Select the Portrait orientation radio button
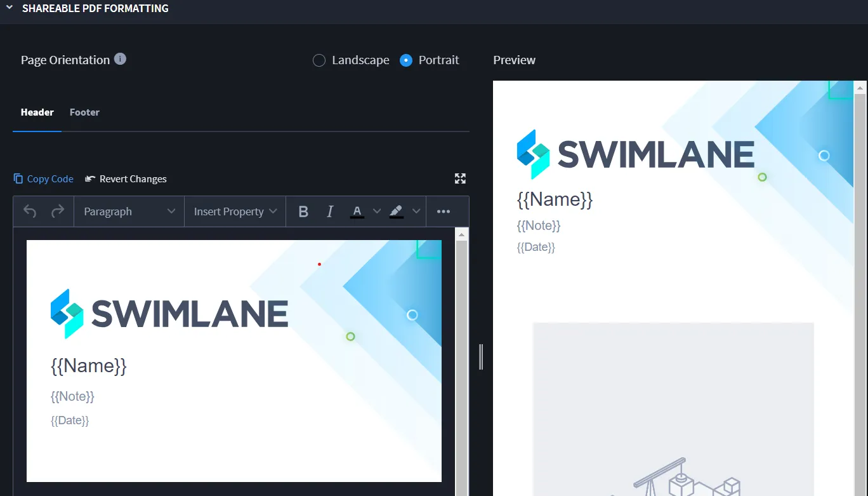868x496 pixels. pyautogui.click(x=406, y=60)
